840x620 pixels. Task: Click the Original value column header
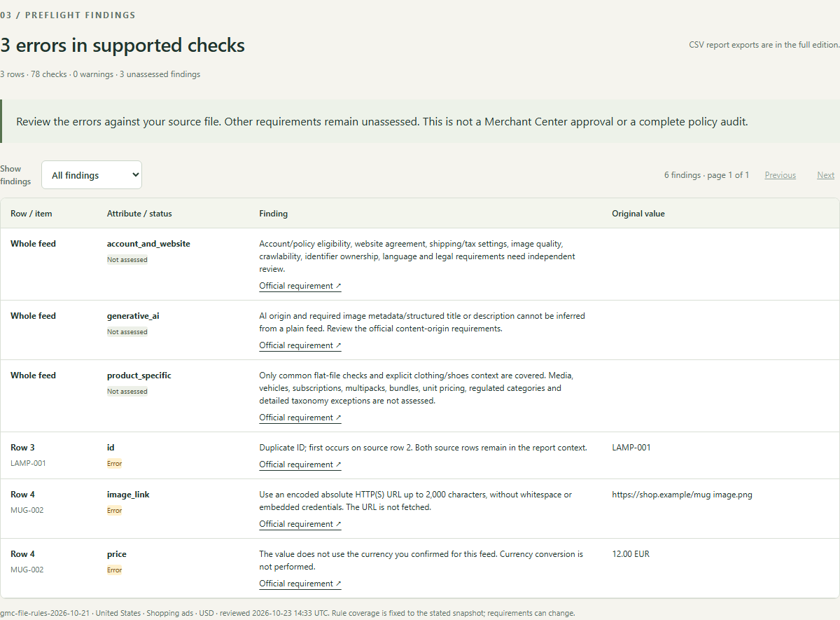[x=638, y=214]
